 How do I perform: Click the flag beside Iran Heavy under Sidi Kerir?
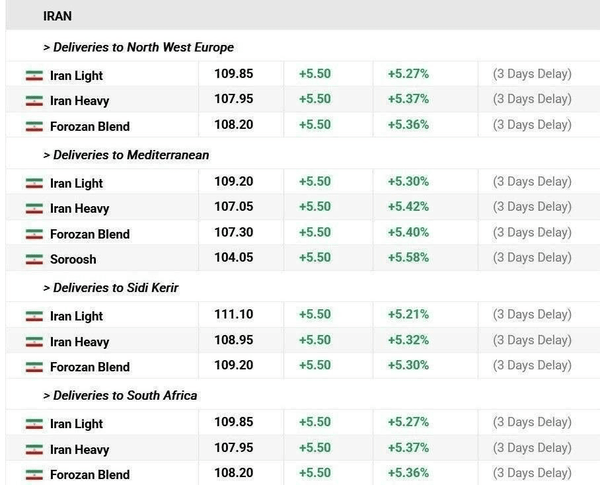(34, 342)
